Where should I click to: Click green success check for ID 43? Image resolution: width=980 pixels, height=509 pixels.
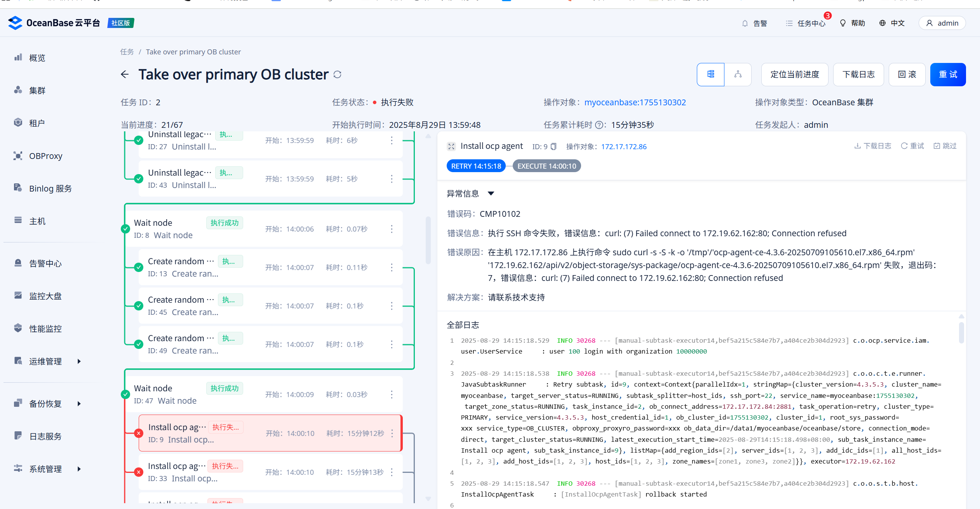coord(139,179)
